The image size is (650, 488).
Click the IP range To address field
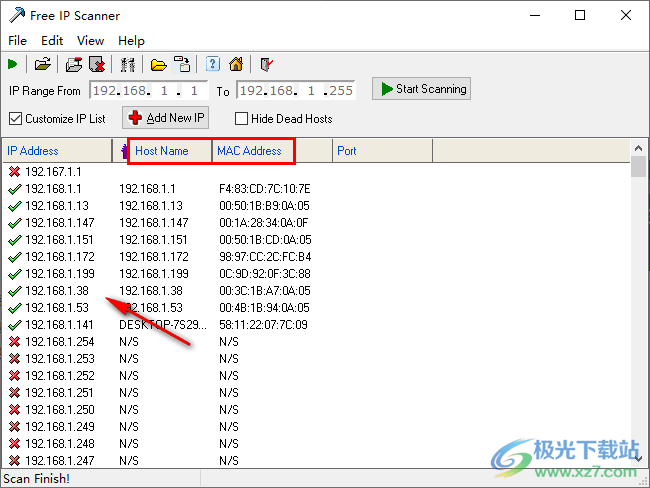pyautogui.click(x=296, y=90)
